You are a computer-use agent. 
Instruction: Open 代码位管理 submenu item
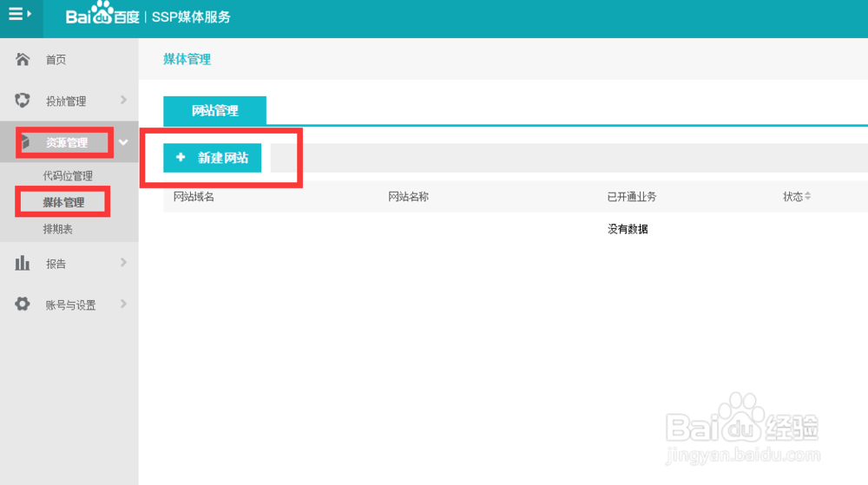coord(68,176)
